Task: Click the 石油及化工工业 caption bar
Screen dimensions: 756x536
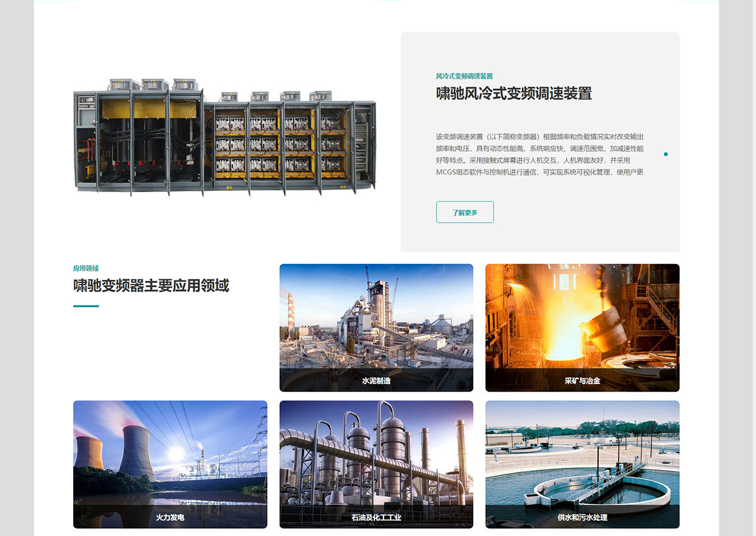Action: point(376,517)
